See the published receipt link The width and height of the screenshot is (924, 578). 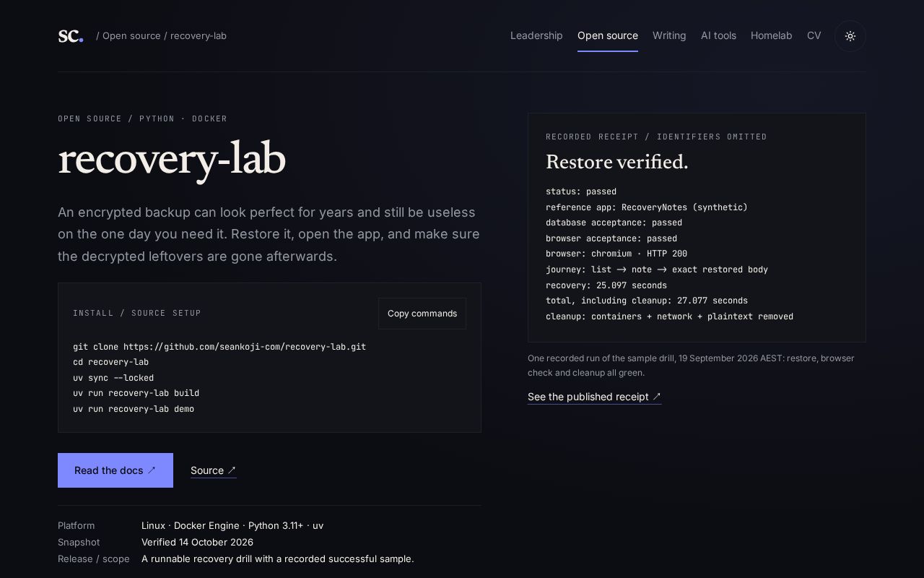pos(594,397)
